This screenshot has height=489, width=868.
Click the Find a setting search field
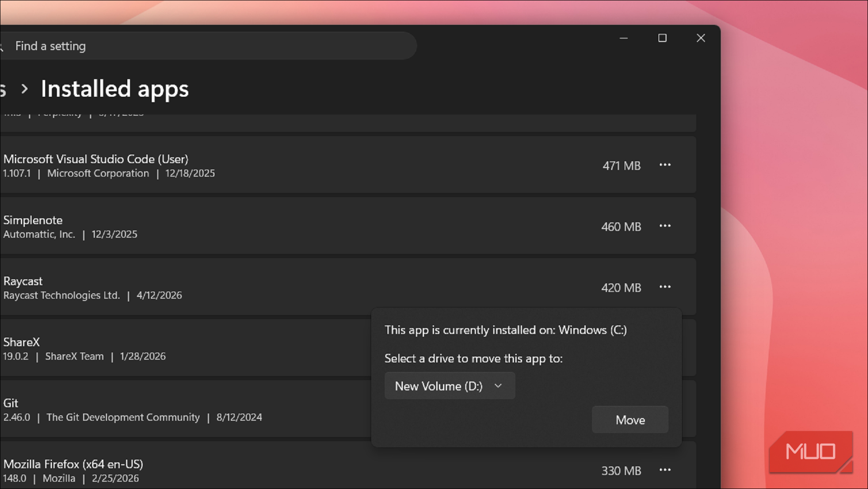(x=208, y=46)
